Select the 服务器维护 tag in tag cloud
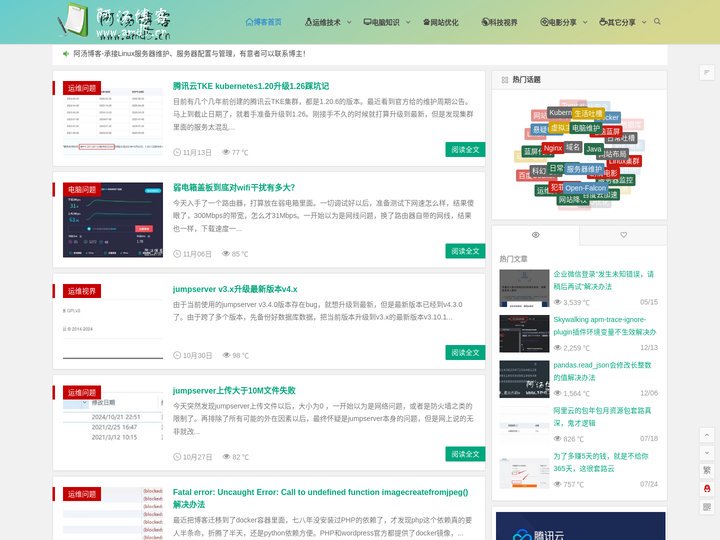The width and height of the screenshot is (720, 540). click(x=584, y=169)
